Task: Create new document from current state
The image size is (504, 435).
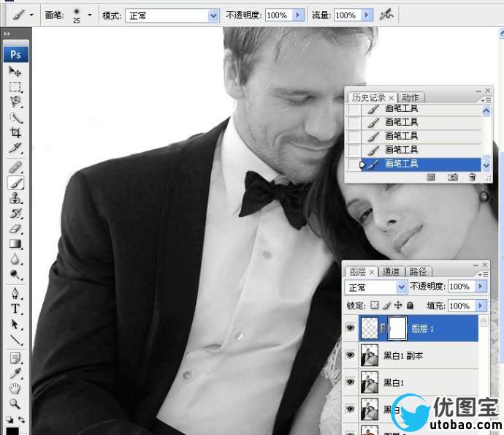Action: [430, 177]
